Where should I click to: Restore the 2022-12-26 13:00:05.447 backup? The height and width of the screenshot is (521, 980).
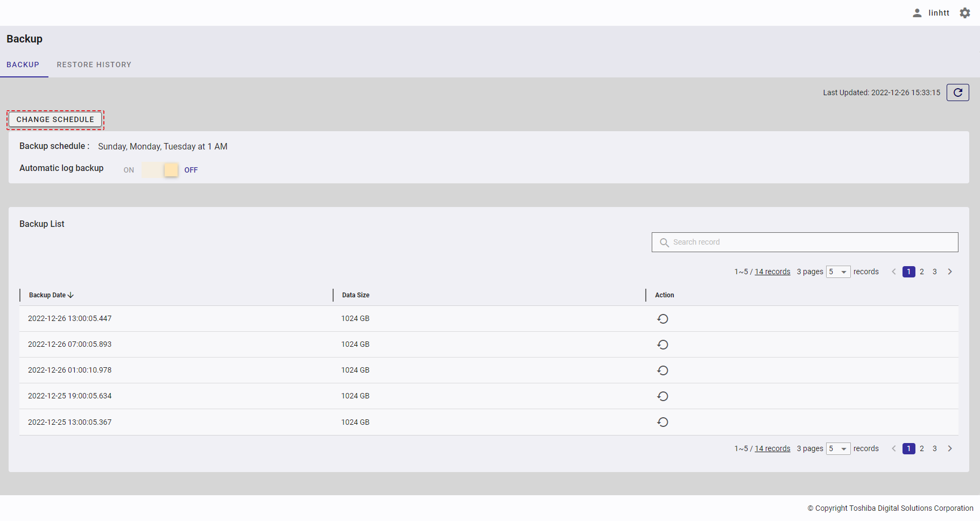point(662,319)
